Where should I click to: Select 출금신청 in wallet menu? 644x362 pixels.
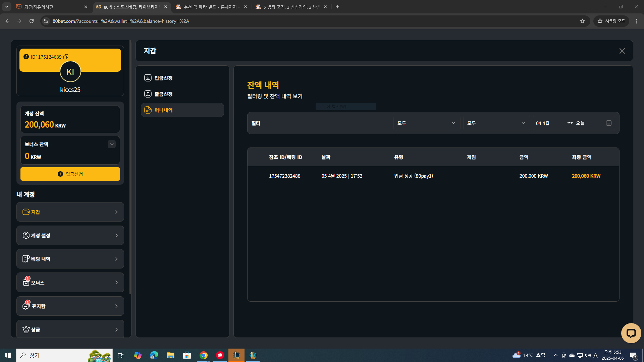click(182, 94)
